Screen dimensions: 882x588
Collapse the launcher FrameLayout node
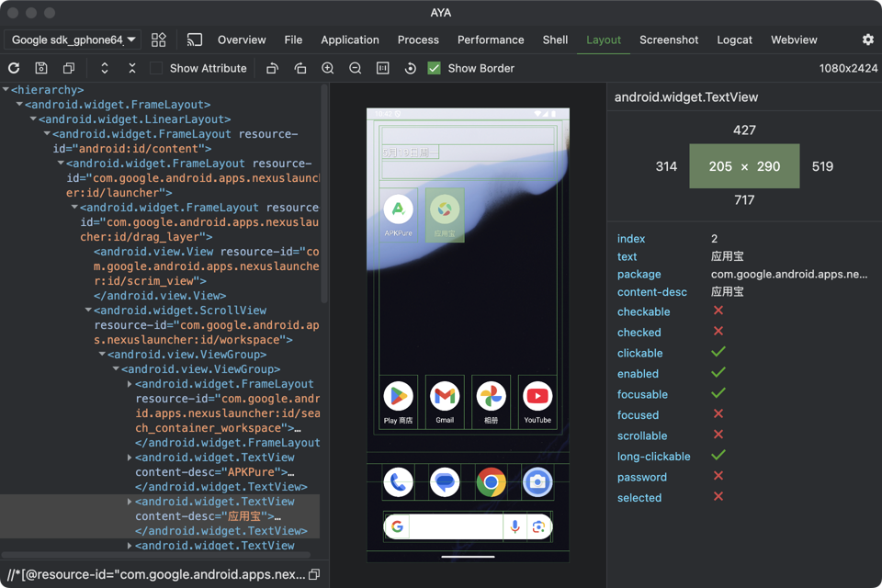[x=61, y=164]
